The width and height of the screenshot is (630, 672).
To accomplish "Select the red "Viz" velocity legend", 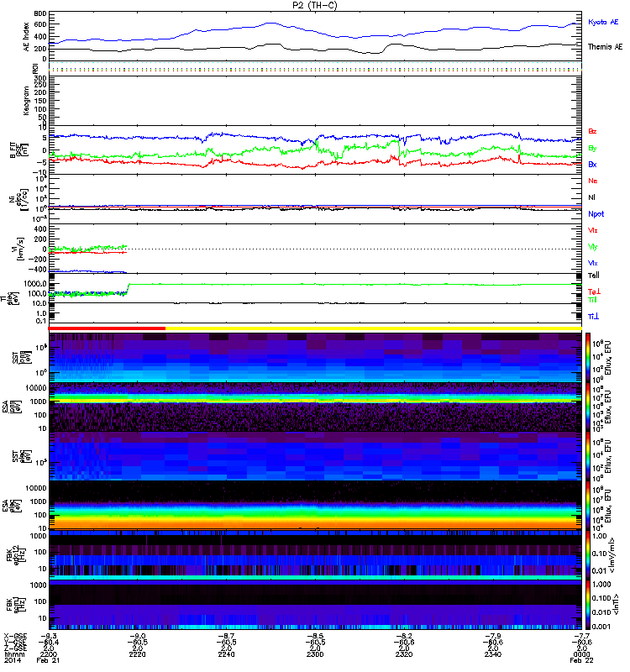I will (x=593, y=230).
